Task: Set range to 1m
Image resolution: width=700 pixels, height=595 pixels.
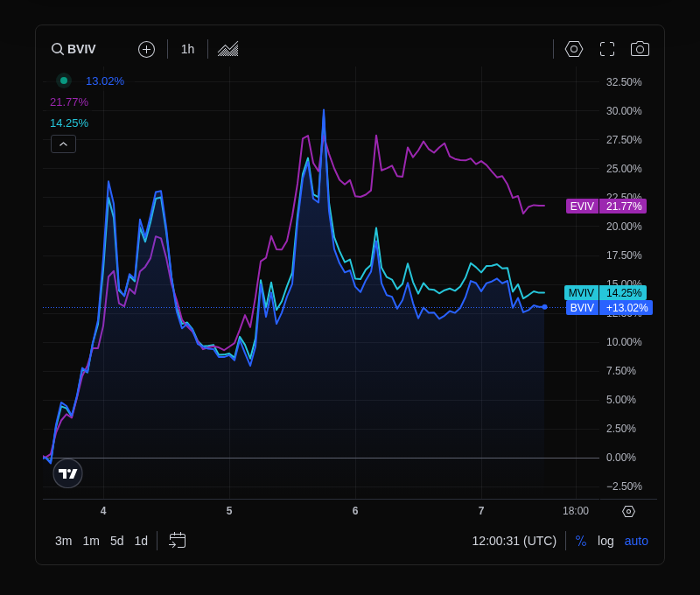Action: 91,541
